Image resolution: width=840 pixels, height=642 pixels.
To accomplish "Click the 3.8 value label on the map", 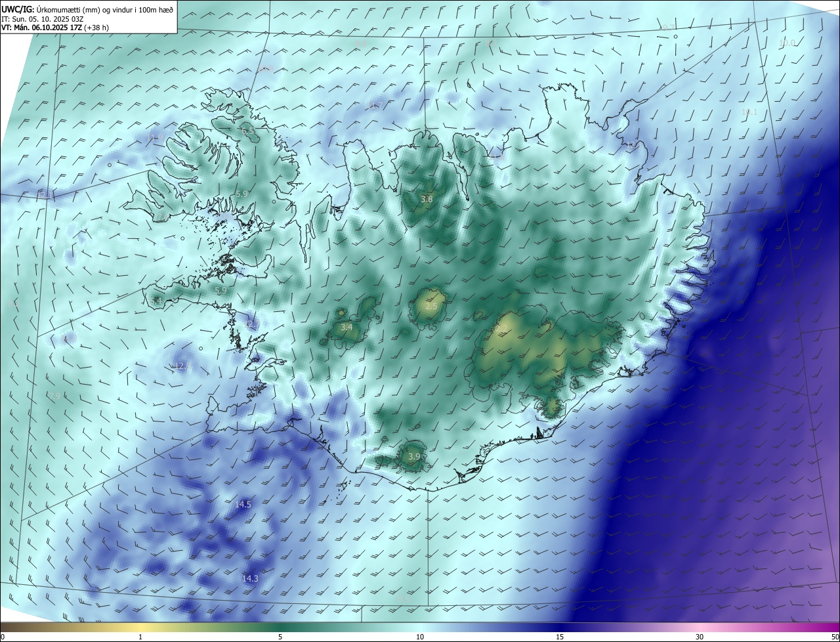I will (427, 199).
